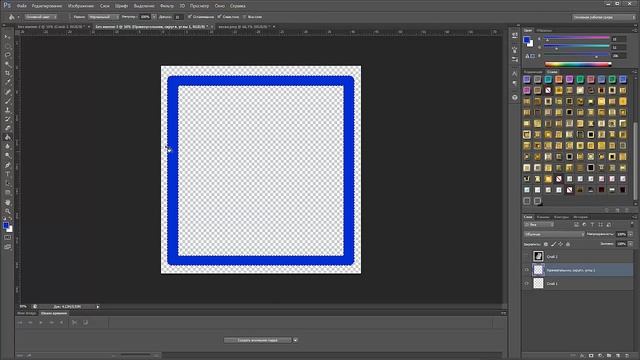Switch to the Mini Bridge tab
This screenshot has width=640, height=360.
(x=27, y=313)
